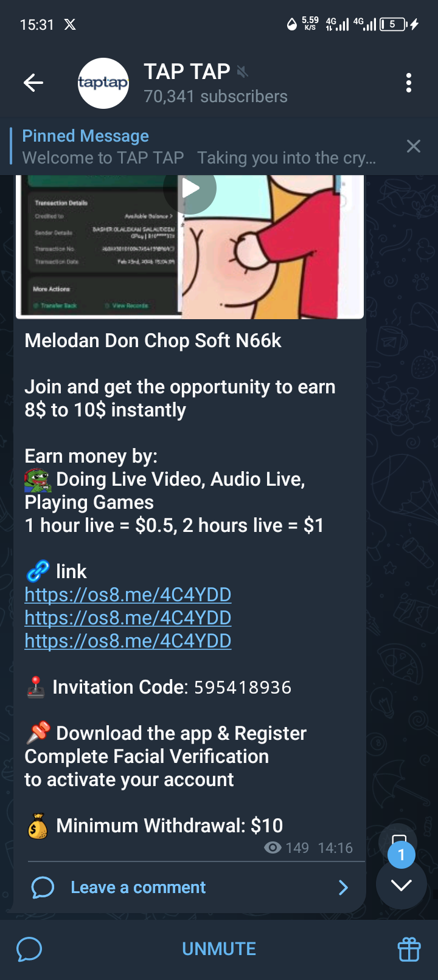This screenshot has height=980, width=438.
Task: Copy the invitation code 595418936
Action: (243, 688)
